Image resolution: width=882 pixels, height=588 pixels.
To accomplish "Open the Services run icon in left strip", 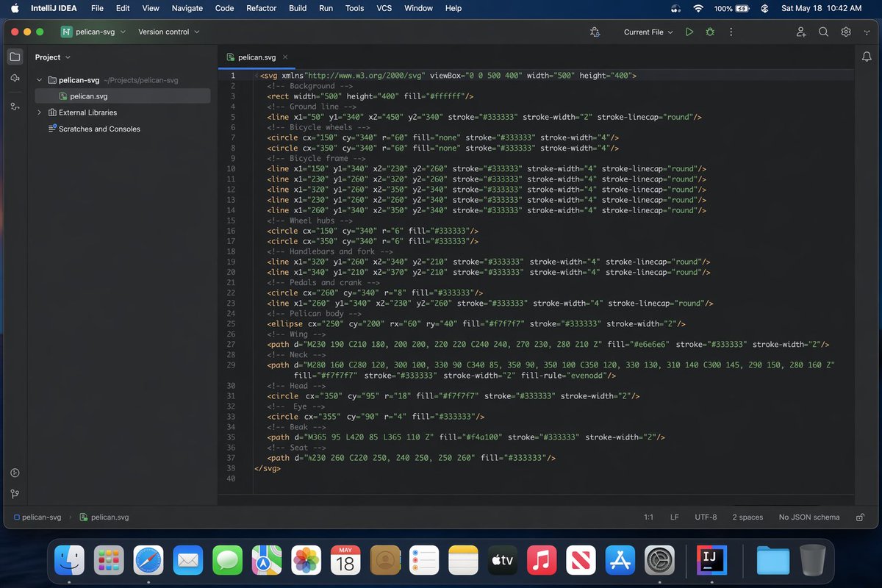I will point(15,473).
